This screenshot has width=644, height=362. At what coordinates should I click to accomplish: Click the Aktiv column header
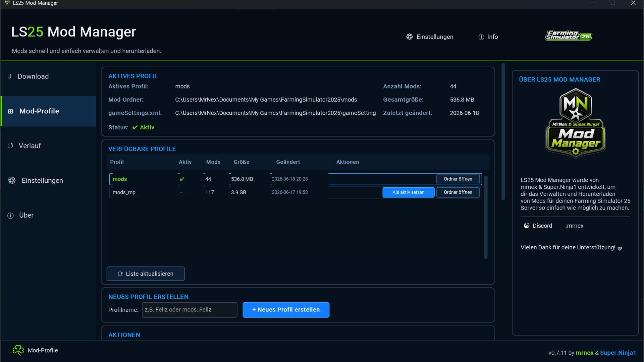tap(185, 162)
